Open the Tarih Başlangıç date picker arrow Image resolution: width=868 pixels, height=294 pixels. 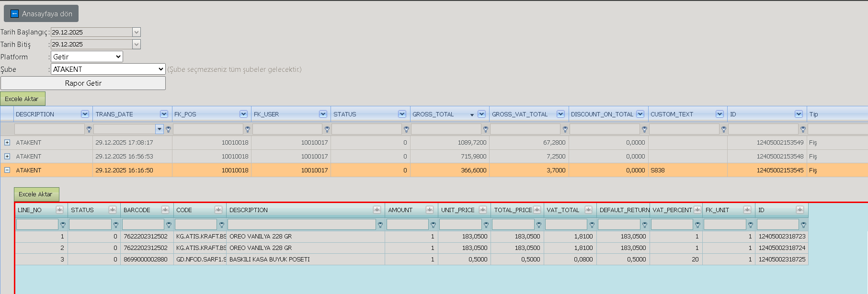pos(137,32)
